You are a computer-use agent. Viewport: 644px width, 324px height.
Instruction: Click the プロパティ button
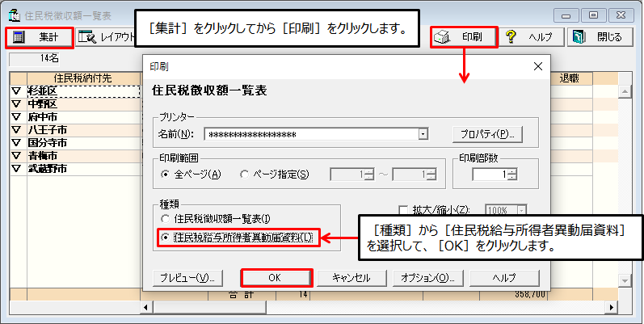click(486, 134)
